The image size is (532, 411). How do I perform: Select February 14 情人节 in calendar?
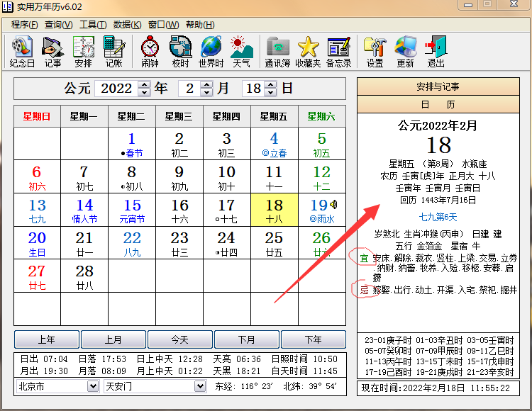[x=84, y=210]
